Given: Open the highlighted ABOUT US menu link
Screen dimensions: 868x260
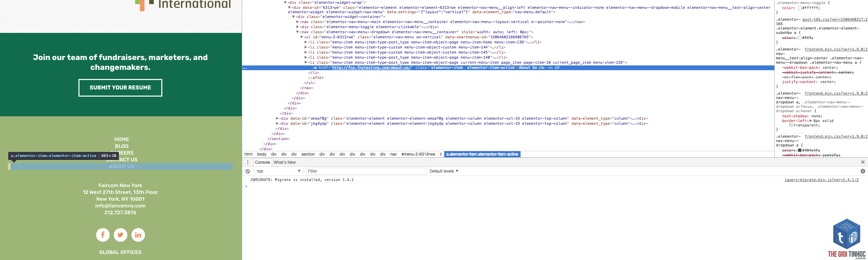Looking at the screenshot, I should pos(122,166).
